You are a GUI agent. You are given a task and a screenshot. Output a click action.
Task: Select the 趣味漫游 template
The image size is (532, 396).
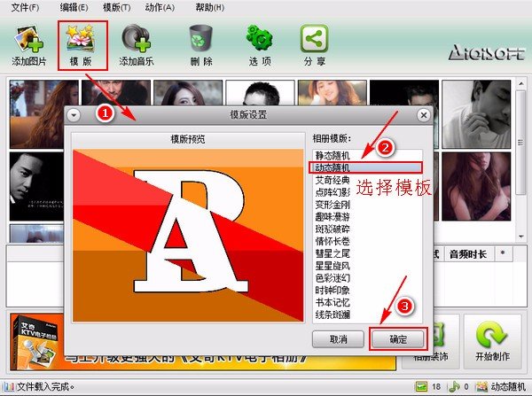click(367, 217)
